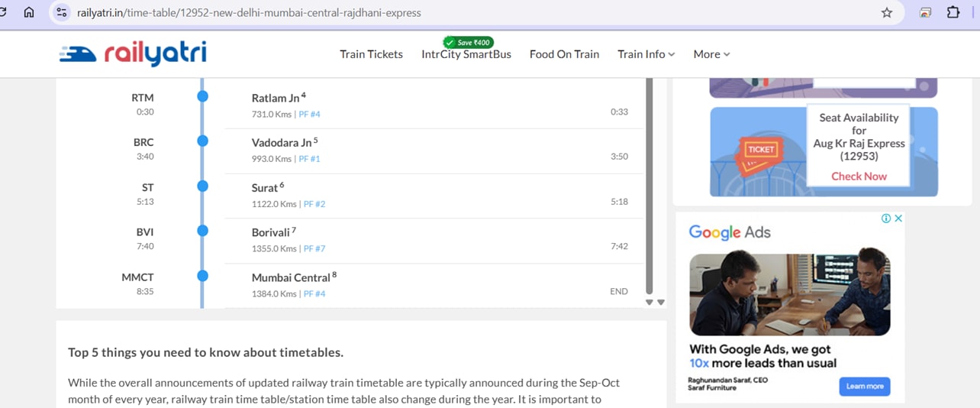Click Check Now for seat availability

(x=859, y=176)
